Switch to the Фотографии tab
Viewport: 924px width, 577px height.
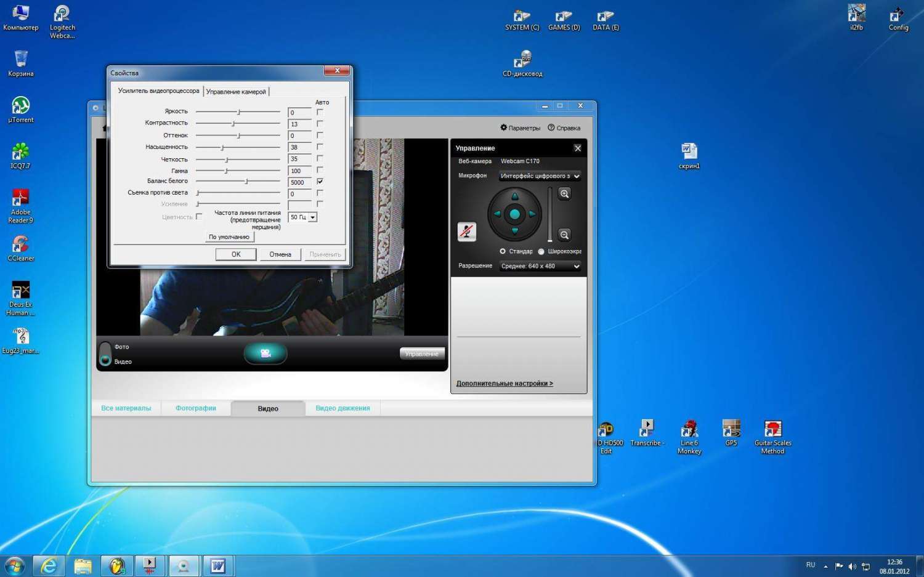(195, 408)
